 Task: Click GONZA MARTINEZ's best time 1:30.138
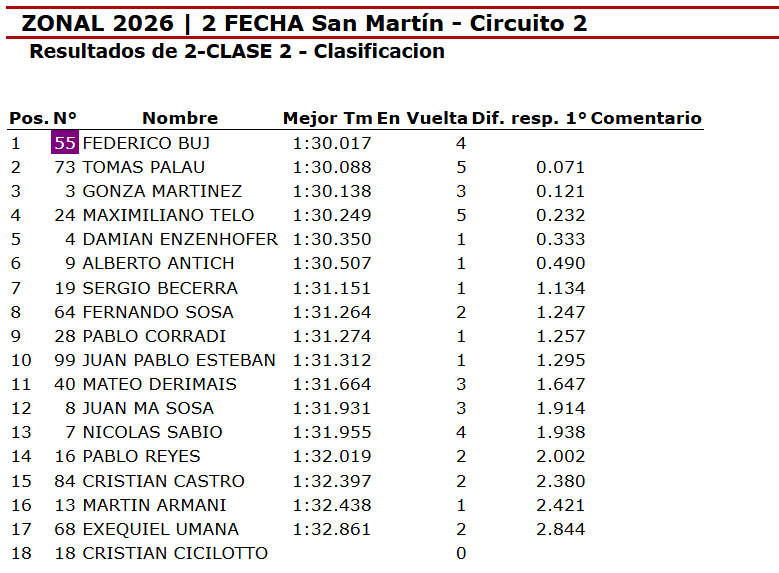point(332,191)
